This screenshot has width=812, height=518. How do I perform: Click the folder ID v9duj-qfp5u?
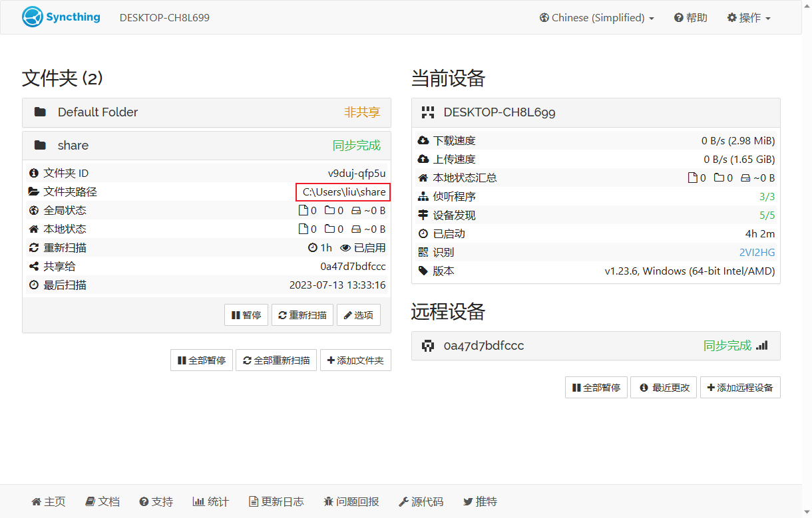(357, 174)
